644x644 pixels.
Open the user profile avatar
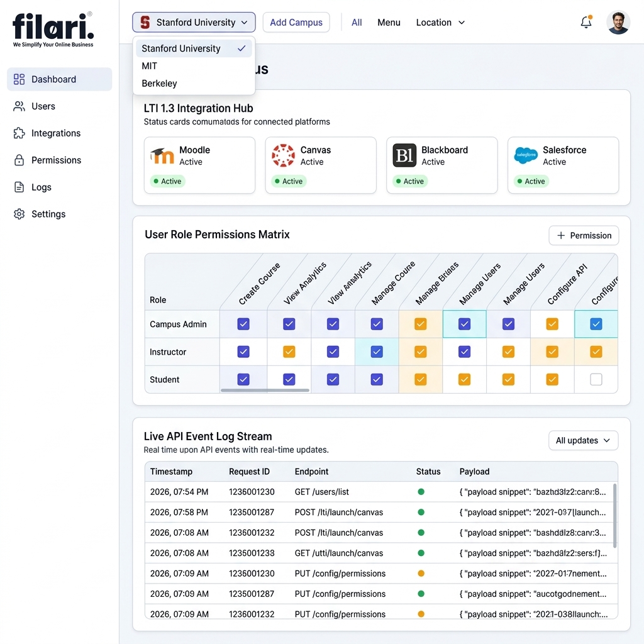point(618,22)
